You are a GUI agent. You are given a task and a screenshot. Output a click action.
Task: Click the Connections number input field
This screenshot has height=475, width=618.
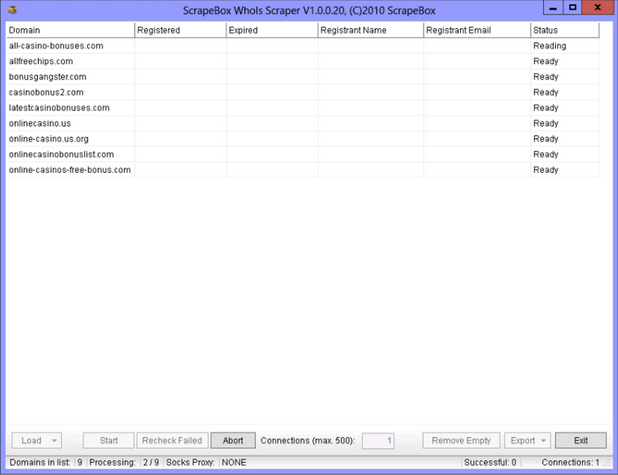[378, 440]
